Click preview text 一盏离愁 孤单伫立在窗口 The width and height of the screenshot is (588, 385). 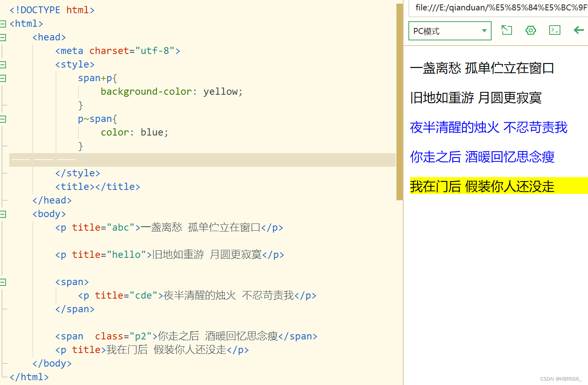(482, 68)
